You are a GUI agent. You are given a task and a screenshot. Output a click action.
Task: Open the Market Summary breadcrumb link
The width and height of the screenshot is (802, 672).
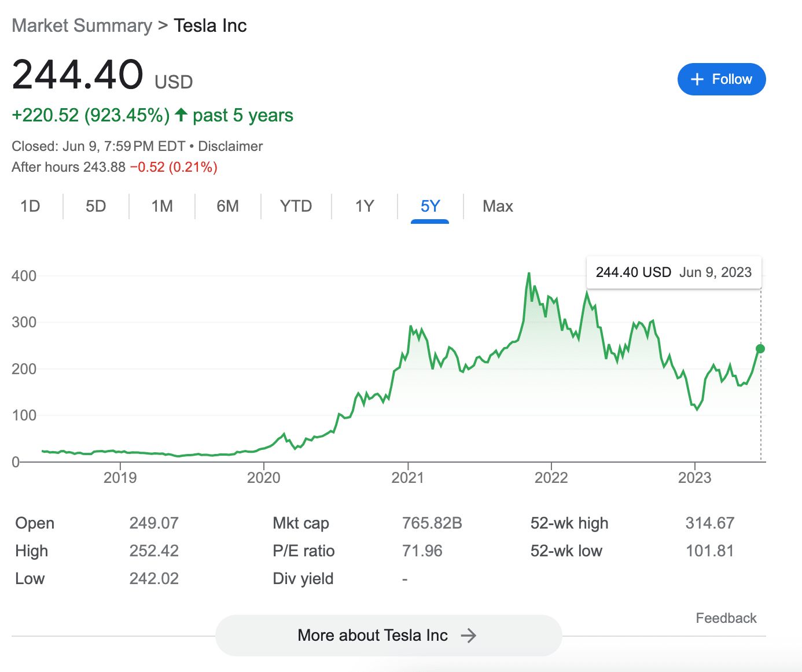pos(82,25)
